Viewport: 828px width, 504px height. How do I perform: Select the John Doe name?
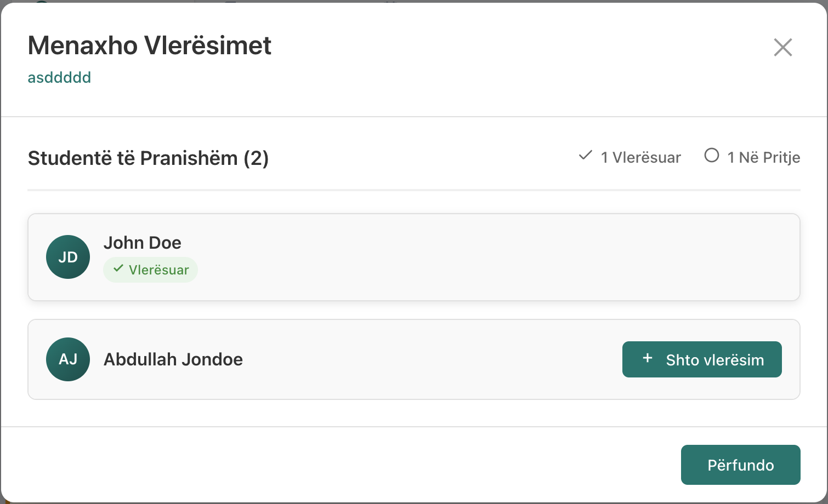point(142,243)
